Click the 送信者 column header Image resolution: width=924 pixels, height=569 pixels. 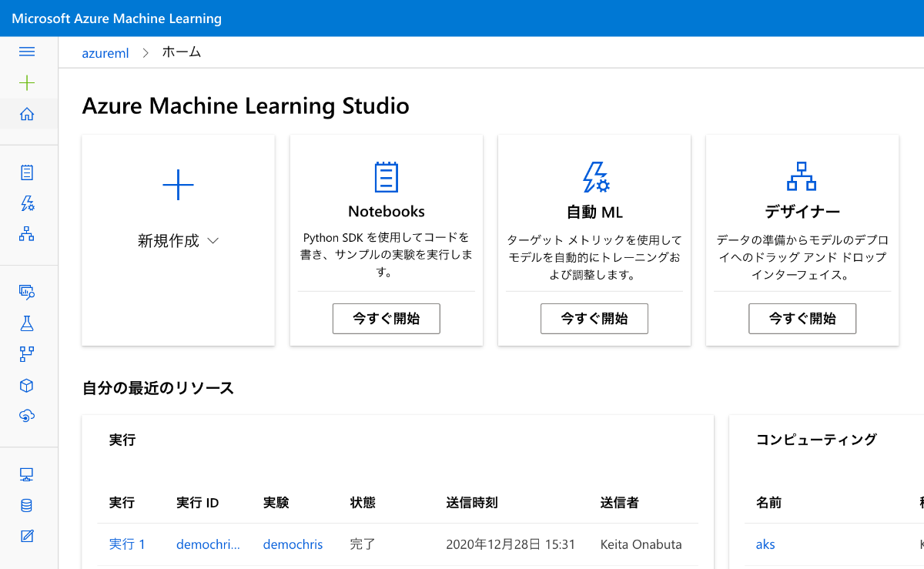coord(620,503)
